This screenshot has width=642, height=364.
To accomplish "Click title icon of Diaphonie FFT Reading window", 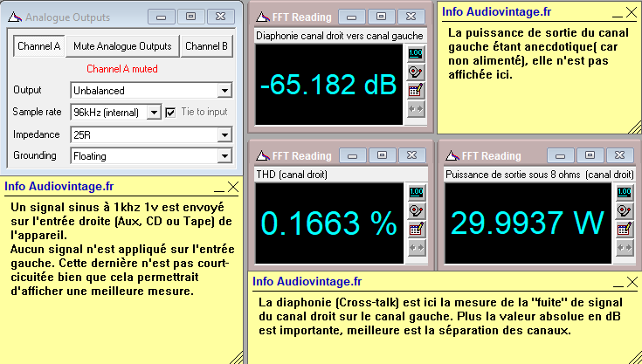I will click(x=262, y=17).
